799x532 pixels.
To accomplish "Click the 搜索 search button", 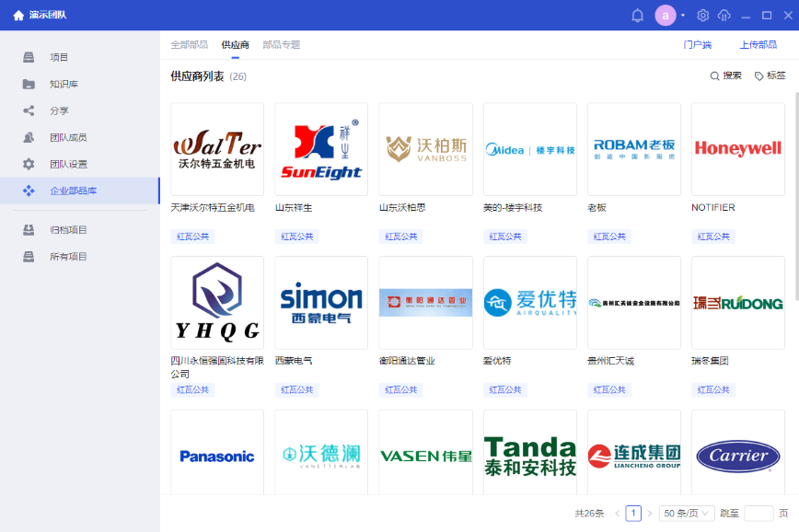I will click(x=725, y=75).
